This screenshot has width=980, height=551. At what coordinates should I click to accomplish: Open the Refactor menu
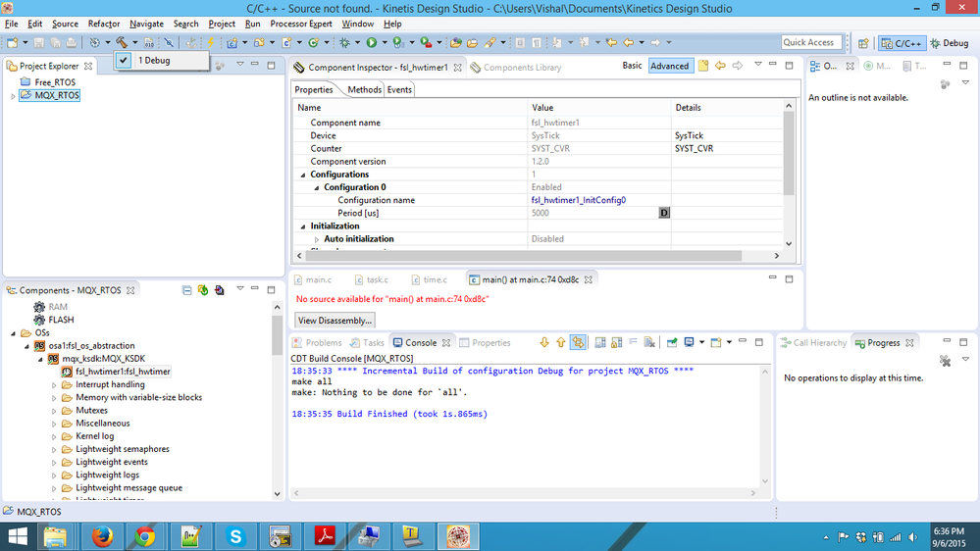[104, 24]
